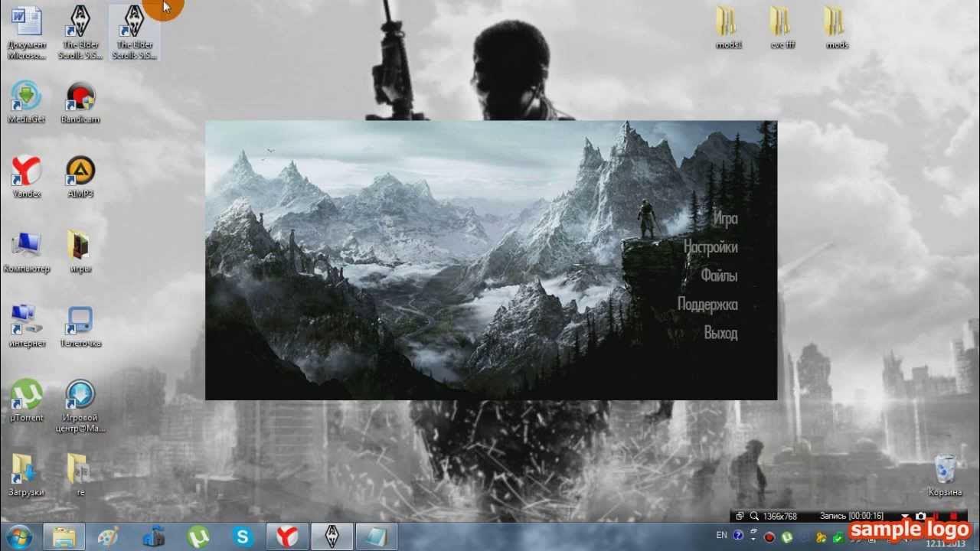Screen dimensions: 980x551
Task: Open the Компьютер desktop icon
Action: 27,252
